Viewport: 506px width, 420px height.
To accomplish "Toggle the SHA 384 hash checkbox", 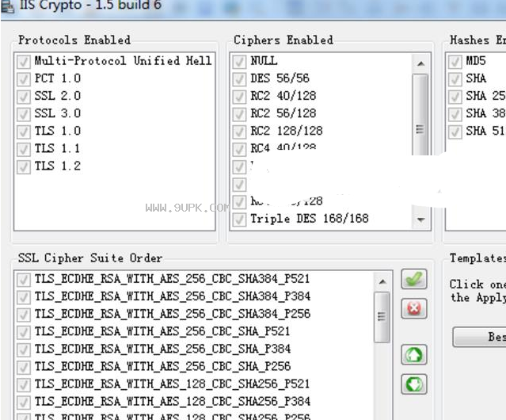I will pos(455,114).
